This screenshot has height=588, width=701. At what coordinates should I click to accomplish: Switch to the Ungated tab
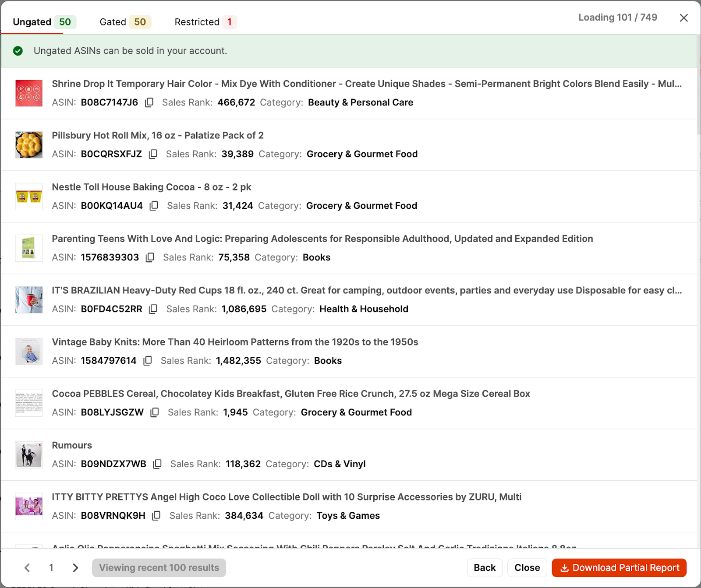coord(44,22)
